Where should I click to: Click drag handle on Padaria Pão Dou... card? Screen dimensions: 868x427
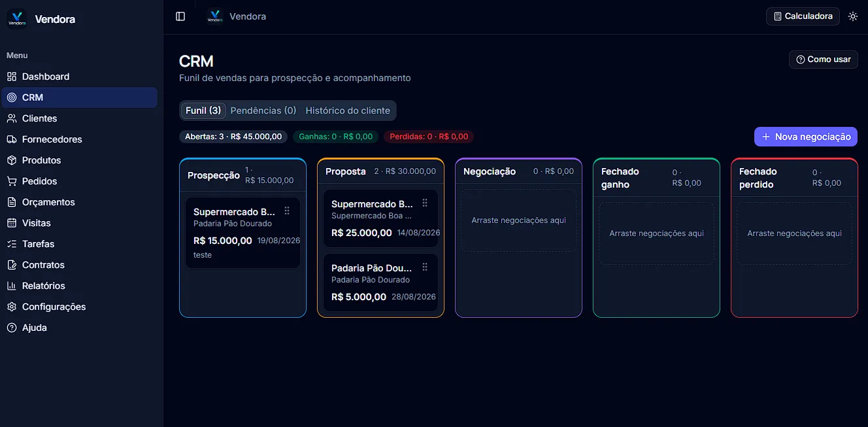point(425,267)
